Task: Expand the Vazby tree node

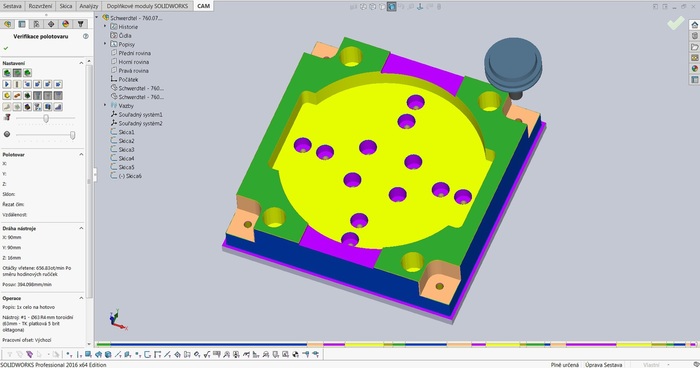Action: tap(105, 105)
